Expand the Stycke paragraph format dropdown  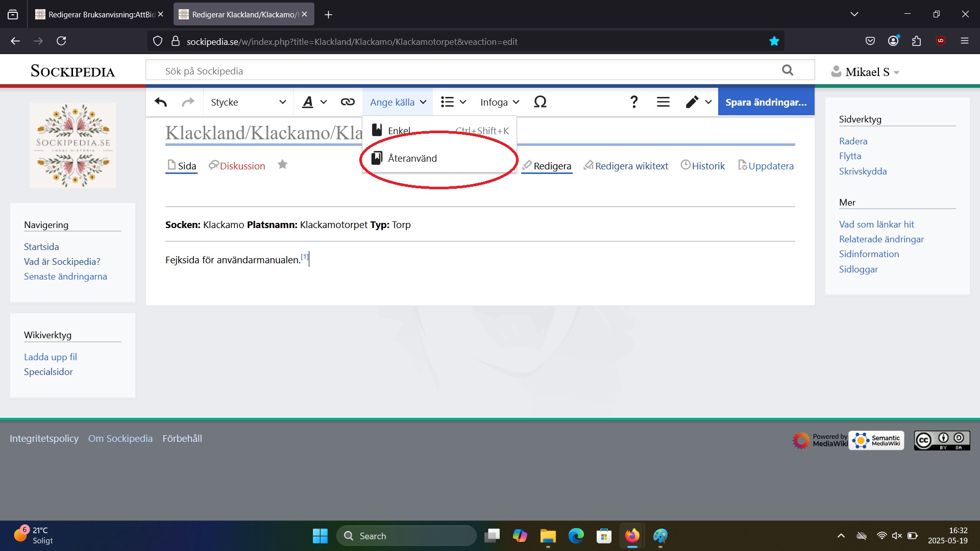click(x=248, y=102)
